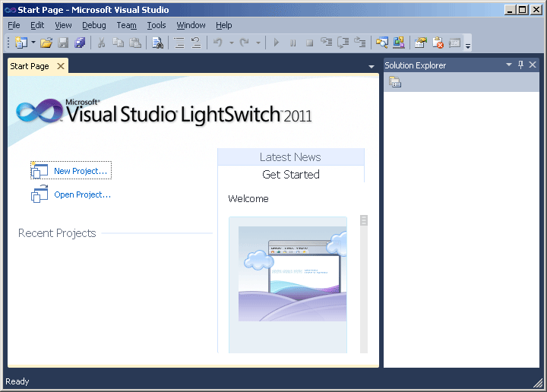The image size is (547, 392).
Task: Click the Save All icon
Action: [x=80, y=43]
